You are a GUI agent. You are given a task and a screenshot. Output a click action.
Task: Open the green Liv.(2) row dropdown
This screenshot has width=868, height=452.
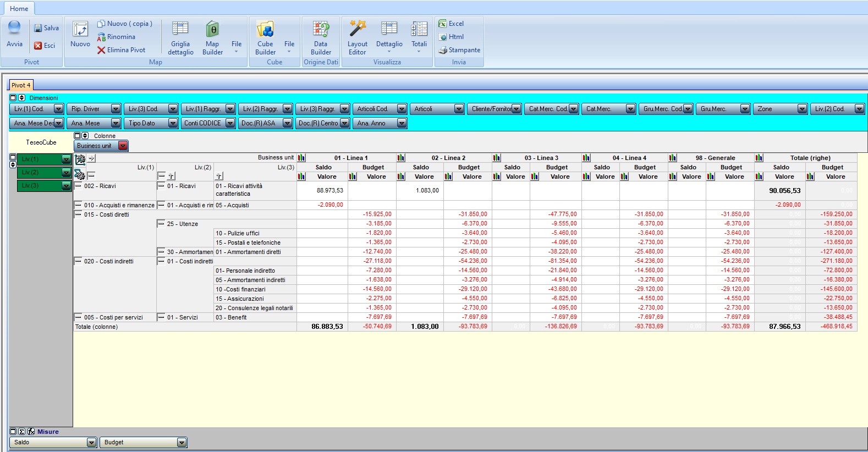[x=67, y=173]
